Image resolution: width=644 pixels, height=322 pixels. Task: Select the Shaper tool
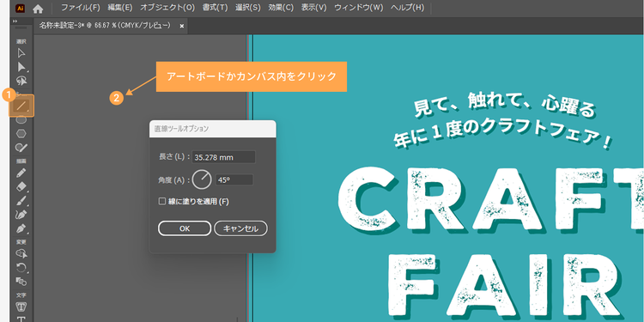pos(21,148)
